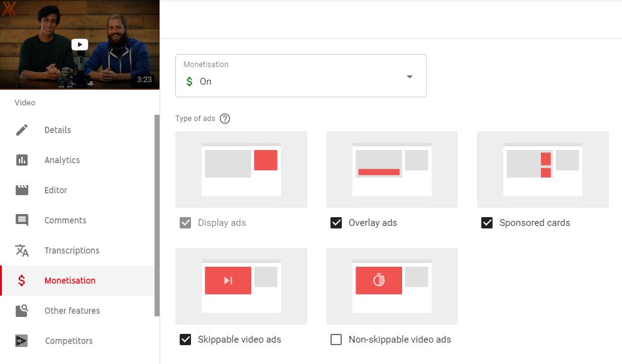
Task: Click the Other features icon
Action: [x=22, y=311]
